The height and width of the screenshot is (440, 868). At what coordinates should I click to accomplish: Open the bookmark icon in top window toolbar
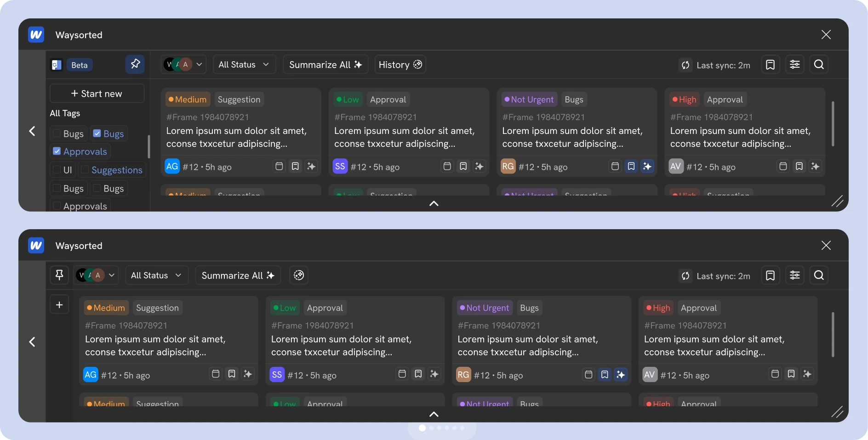pos(770,64)
